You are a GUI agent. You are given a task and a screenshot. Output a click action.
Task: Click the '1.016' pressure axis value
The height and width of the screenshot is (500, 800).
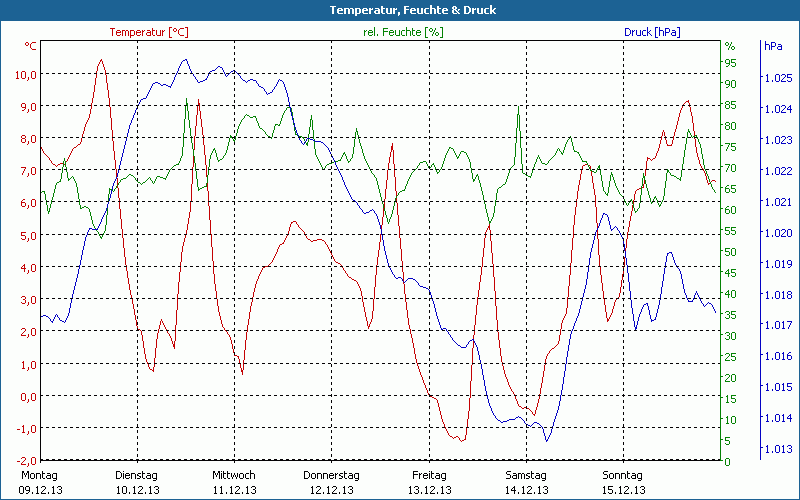(778, 356)
